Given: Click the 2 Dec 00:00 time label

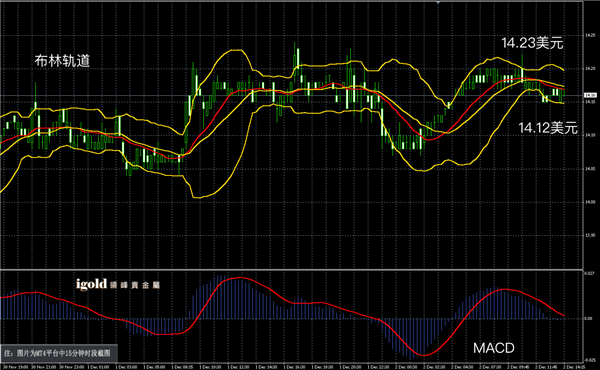Looking at the screenshot, I should pyautogui.click(x=406, y=367).
